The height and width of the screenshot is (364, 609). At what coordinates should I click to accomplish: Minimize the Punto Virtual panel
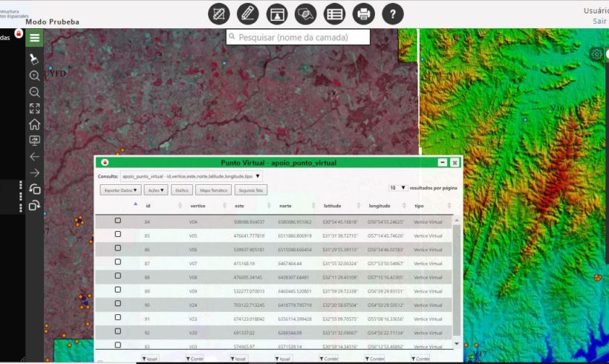tap(442, 163)
